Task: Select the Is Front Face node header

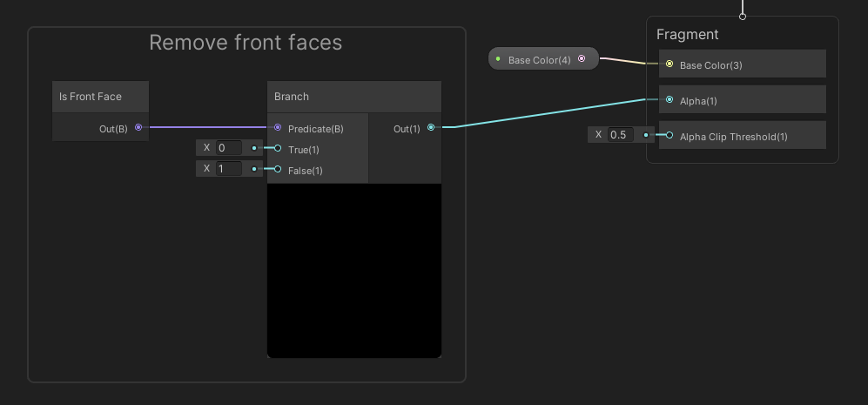Action: coord(100,97)
